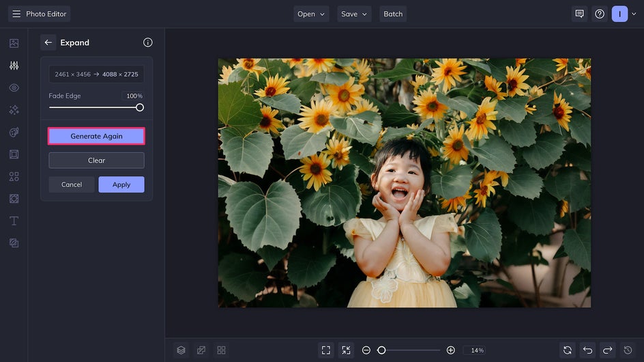Click the Expand panel title
Viewport: 644px width, 362px height.
point(75,42)
